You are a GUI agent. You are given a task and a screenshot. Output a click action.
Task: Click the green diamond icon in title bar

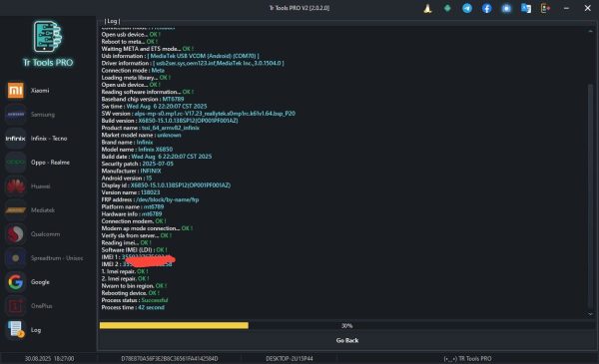pyautogui.click(x=447, y=8)
